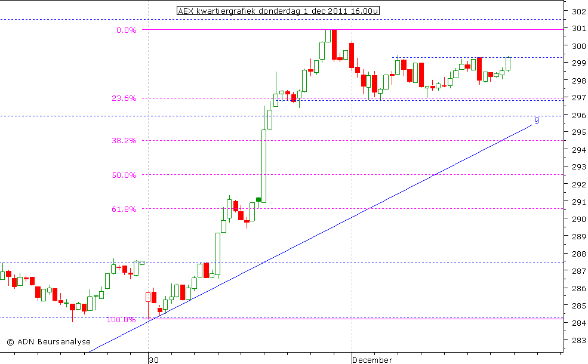The height and width of the screenshot is (364, 588).
Task: Select the 100.0% Fibonacci retracement label
Action: coord(122,320)
